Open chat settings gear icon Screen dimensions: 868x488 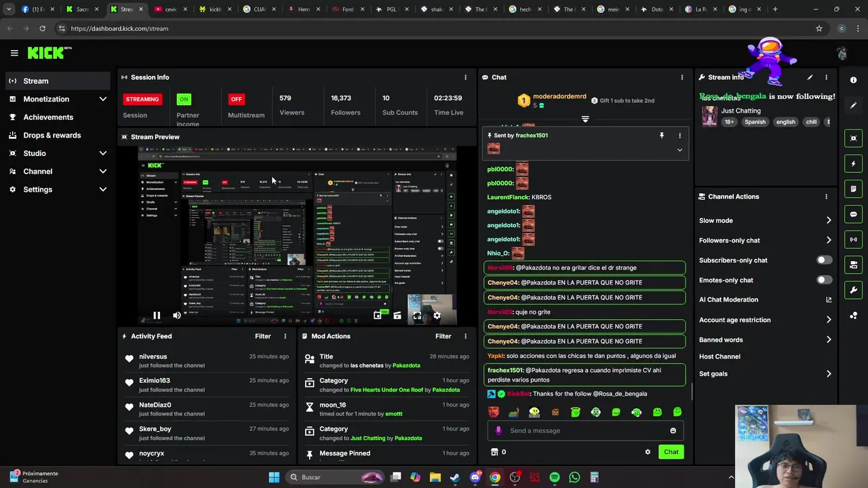pos(648,452)
